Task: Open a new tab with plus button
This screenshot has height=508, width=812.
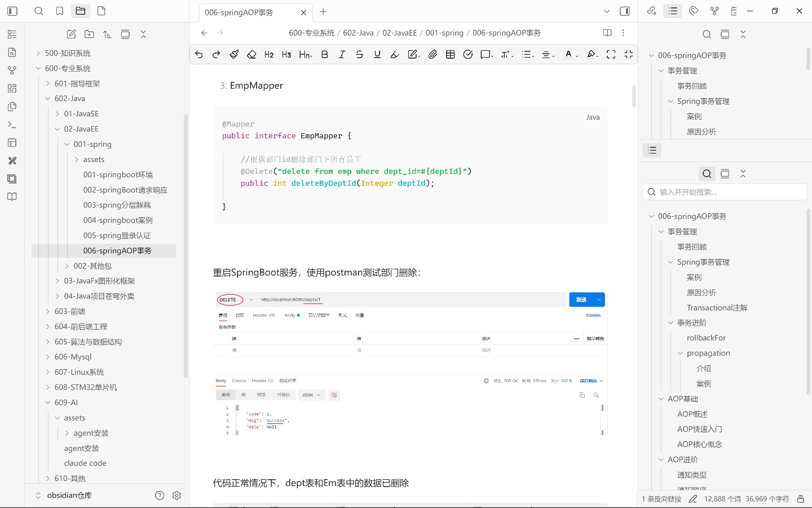Action: 323,11
